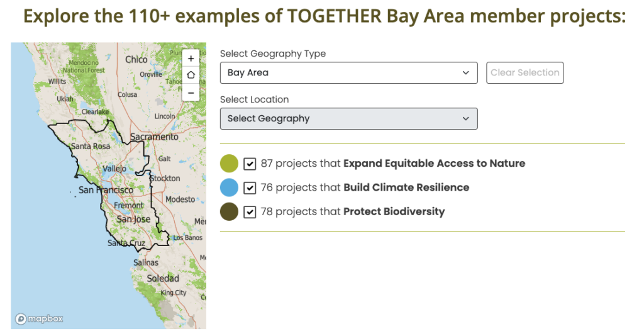The height and width of the screenshot is (336, 644).
Task: Click the dark olive Biodiversity color circle
Action: 229,212
